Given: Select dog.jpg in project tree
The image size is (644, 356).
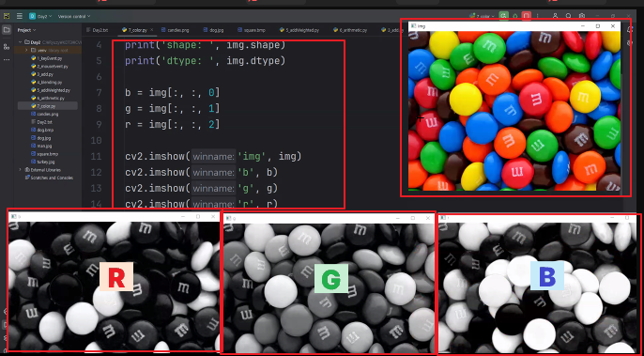Looking at the screenshot, I should coord(42,138).
